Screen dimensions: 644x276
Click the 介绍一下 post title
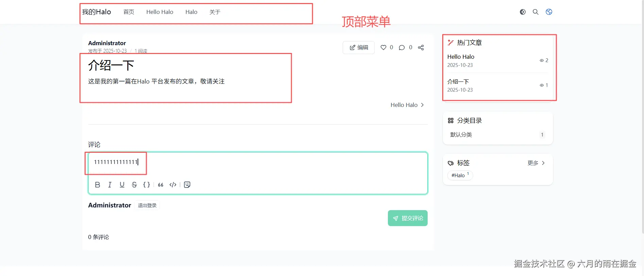[x=111, y=65]
